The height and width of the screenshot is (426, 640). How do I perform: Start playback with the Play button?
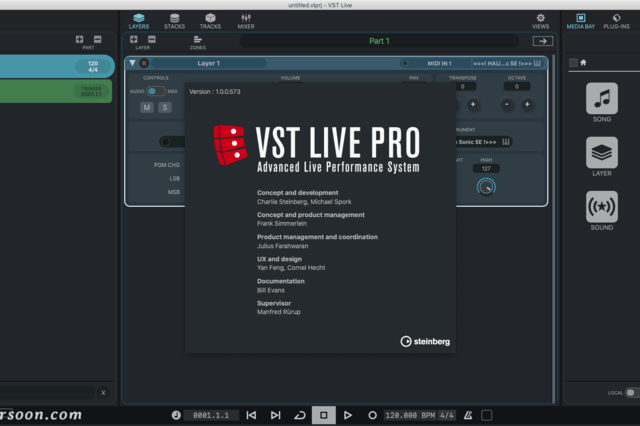click(x=348, y=415)
